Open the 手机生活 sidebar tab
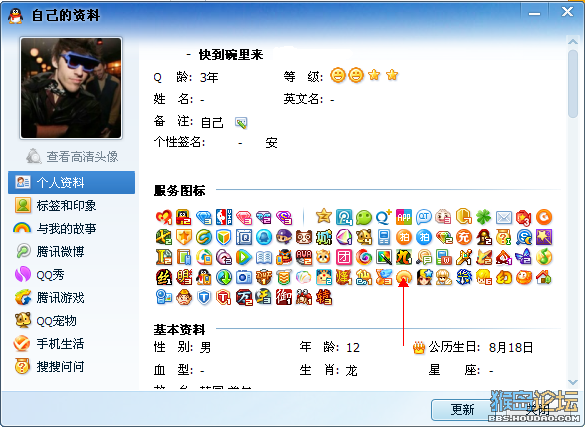The image size is (585, 427). (72, 344)
